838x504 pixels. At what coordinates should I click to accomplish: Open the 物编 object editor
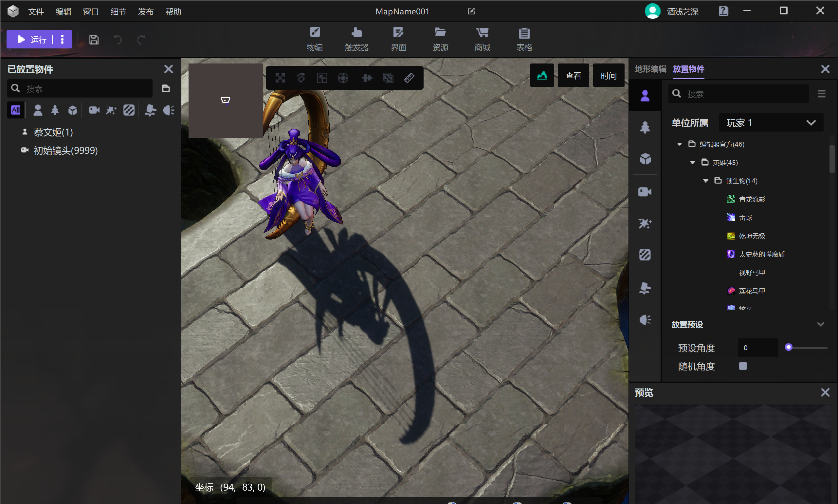[x=315, y=39]
